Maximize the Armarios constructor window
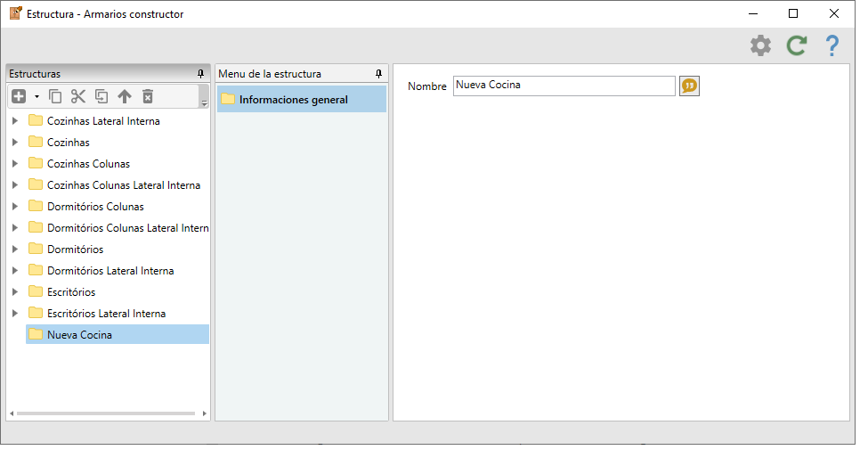Screen dimensions: 868x450 pos(793,14)
